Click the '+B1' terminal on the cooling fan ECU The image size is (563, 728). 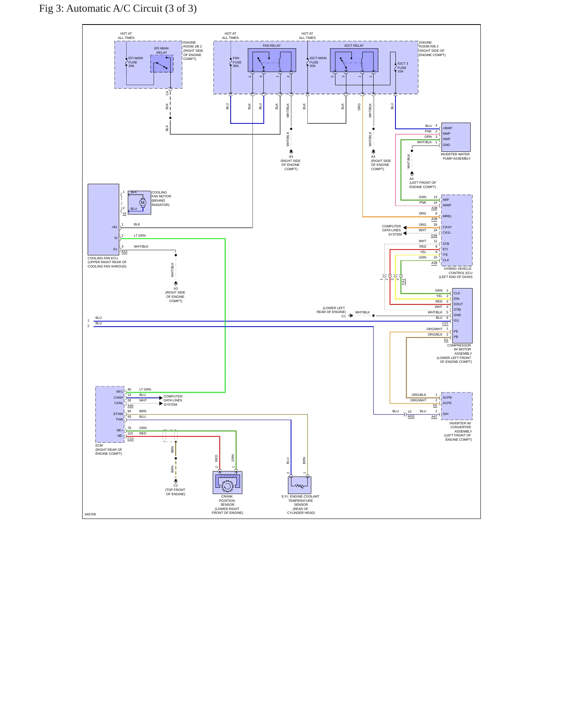tap(114, 227)
